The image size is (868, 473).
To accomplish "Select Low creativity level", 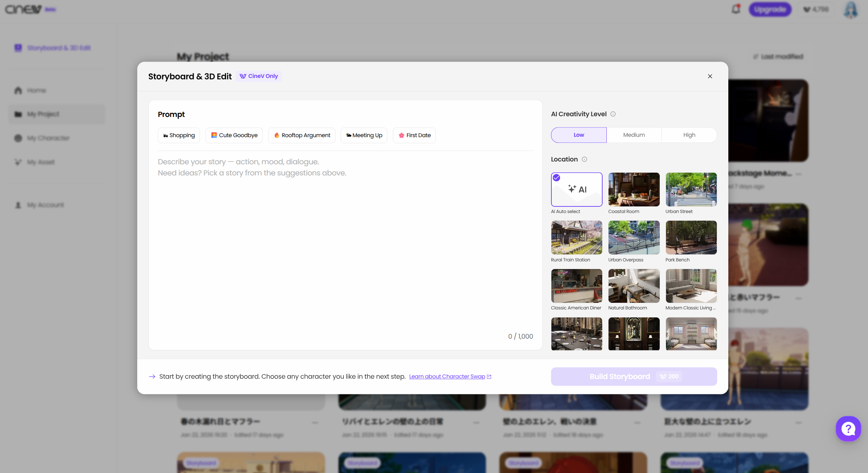I will tap(579, 135).
